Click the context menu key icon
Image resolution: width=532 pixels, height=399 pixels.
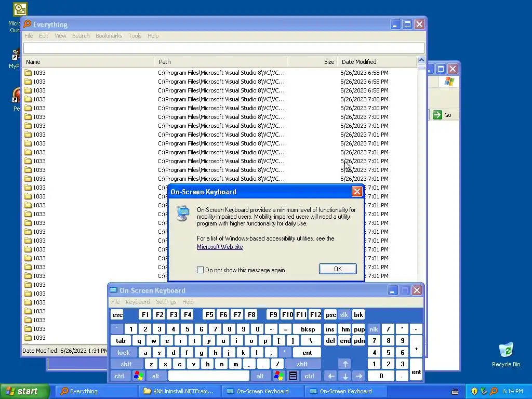point(293,376)
